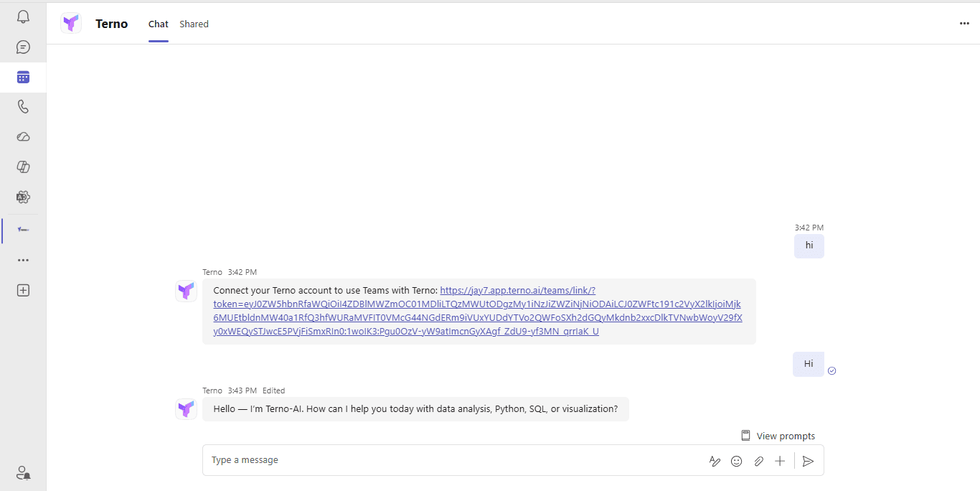Click the Terno logo in header
The image size is (980, 491).
pos(71,24)
